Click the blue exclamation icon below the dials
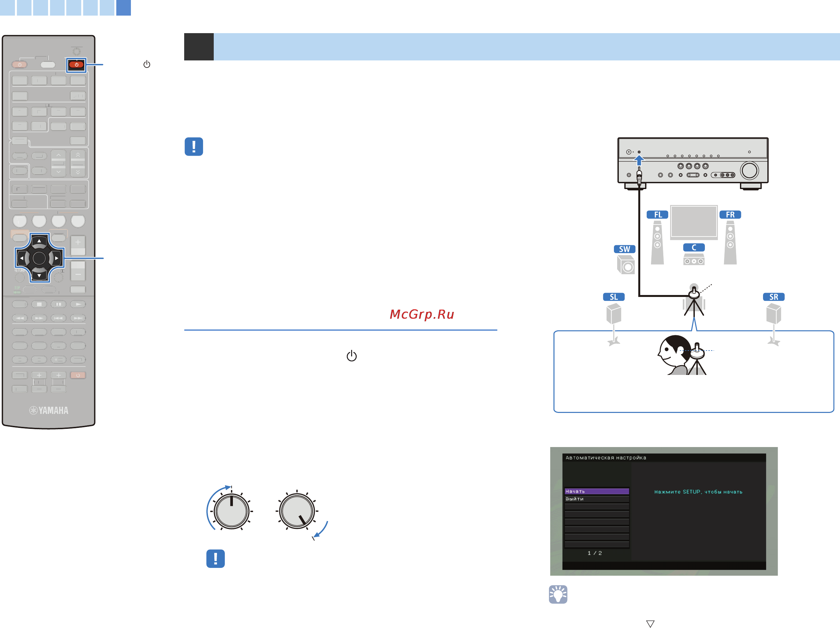Viewport: 840px width, 628px height. coord(215,558)
